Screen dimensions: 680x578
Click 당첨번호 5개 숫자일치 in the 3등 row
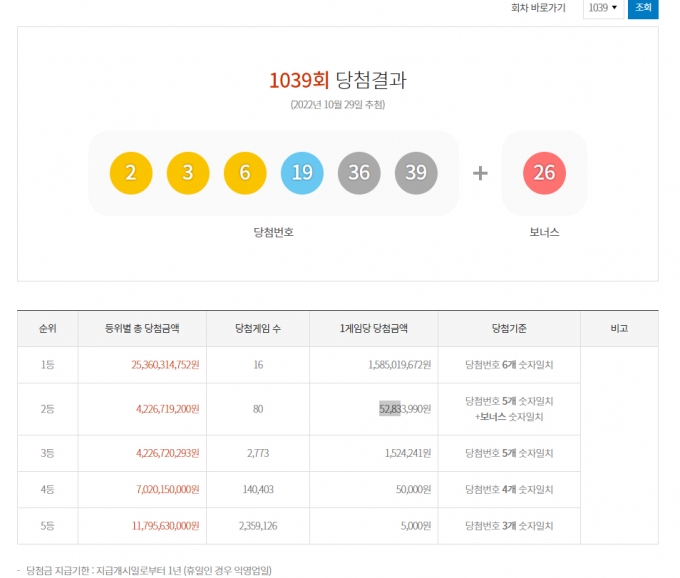(509, 454)
